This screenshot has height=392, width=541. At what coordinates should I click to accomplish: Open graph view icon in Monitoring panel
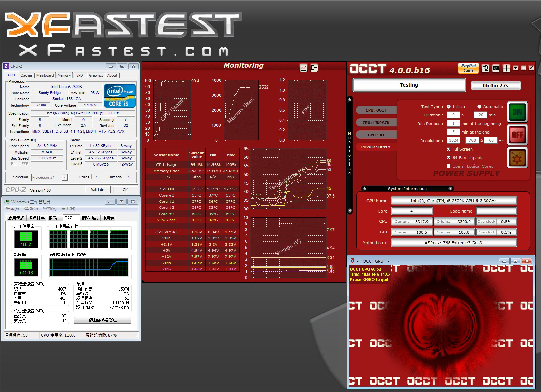point(303,68)
